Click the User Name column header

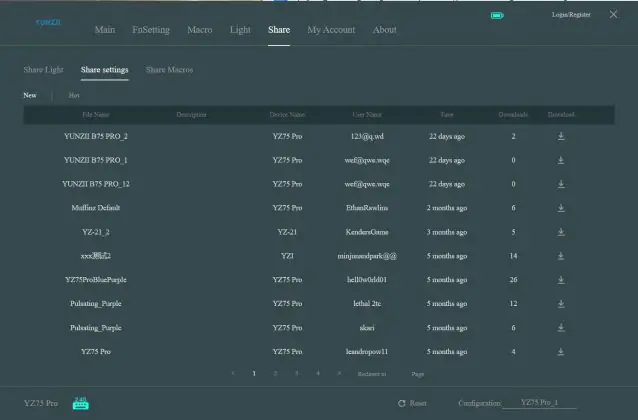click(x=367, y=115)
